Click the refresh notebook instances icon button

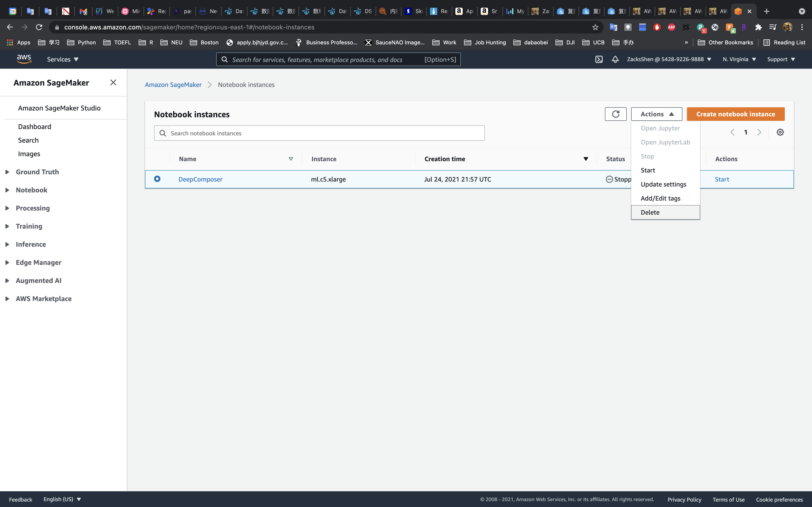615,114
